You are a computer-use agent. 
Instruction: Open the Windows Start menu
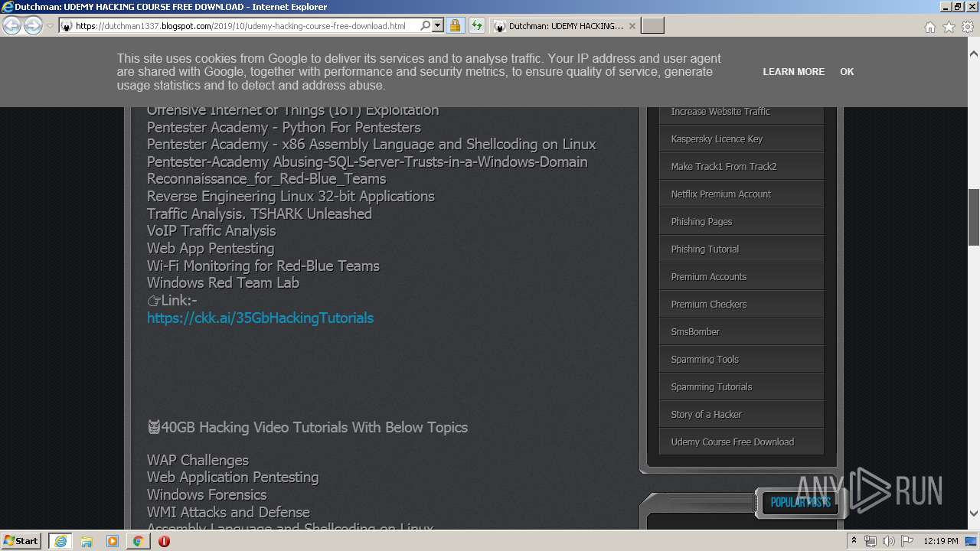21,540
